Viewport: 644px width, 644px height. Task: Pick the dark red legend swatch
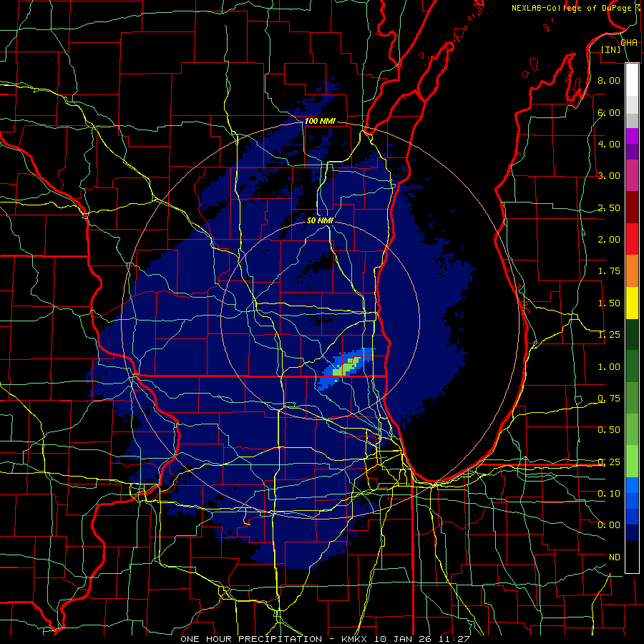point(632,208)
